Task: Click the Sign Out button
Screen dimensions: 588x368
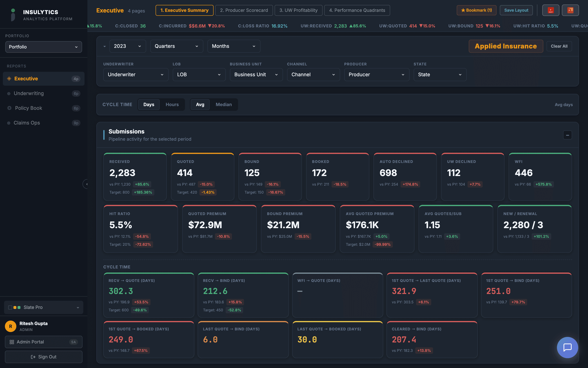Action: point(43,357)
